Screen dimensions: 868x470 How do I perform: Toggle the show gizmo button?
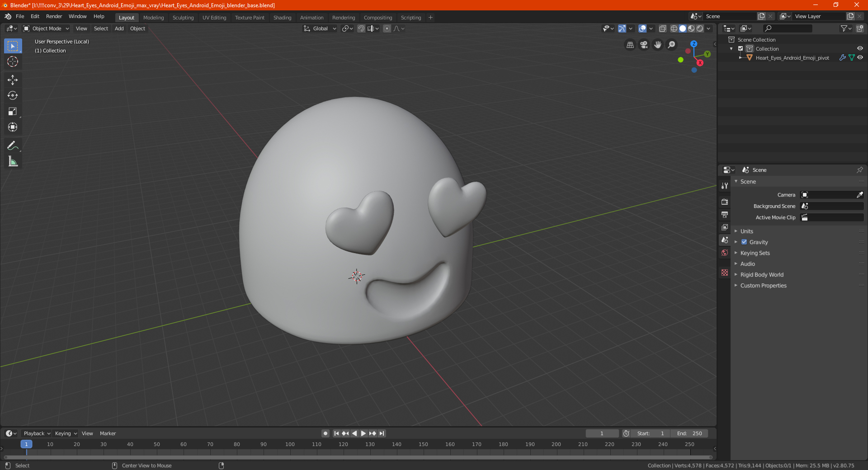pos(622,28)
